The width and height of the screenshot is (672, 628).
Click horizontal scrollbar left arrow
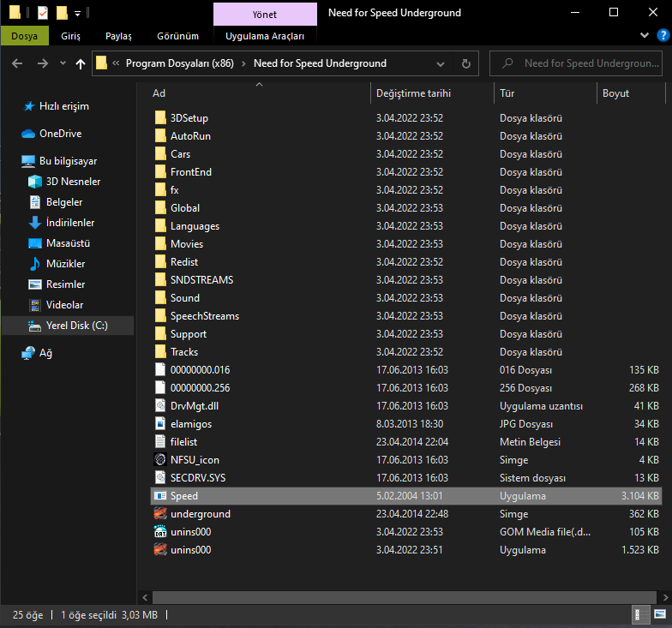pyautogui.click(x=145, y=597)
